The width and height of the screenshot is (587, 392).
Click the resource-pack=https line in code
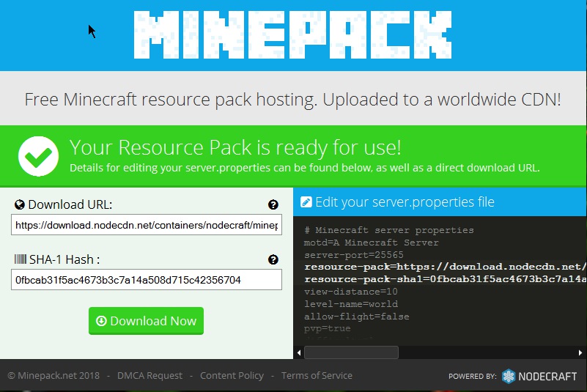pos(445,267)
